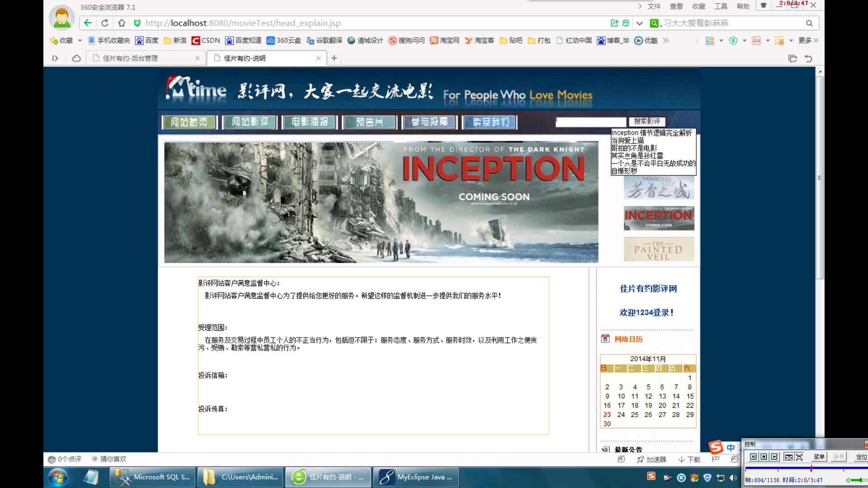Click the 预告片 navigation button
Image resolution: width=868 pixels, height=488 pixels.
(x=370, y=122)
